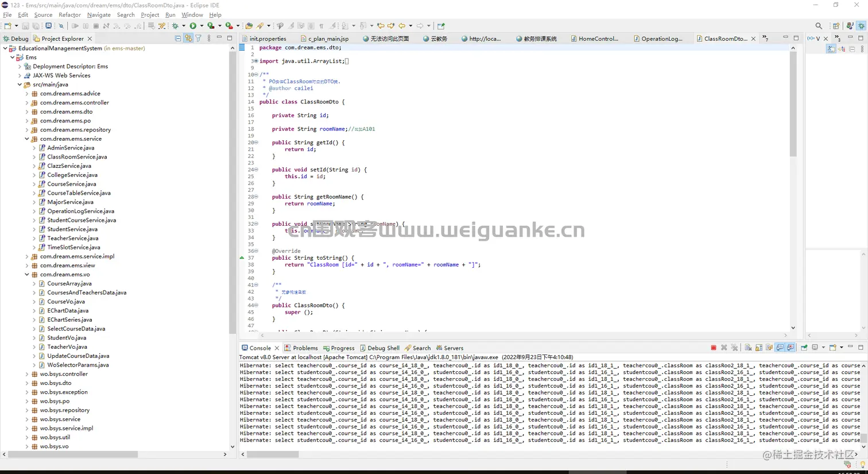Collapse the com.dream.ems.service package
The height and width of the screenshot is (474, 868).
coord(27,139)
